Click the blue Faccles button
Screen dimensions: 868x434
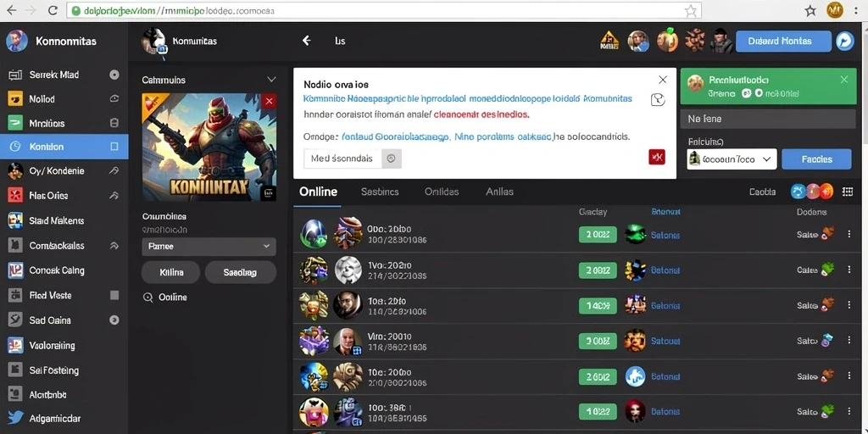816,159
